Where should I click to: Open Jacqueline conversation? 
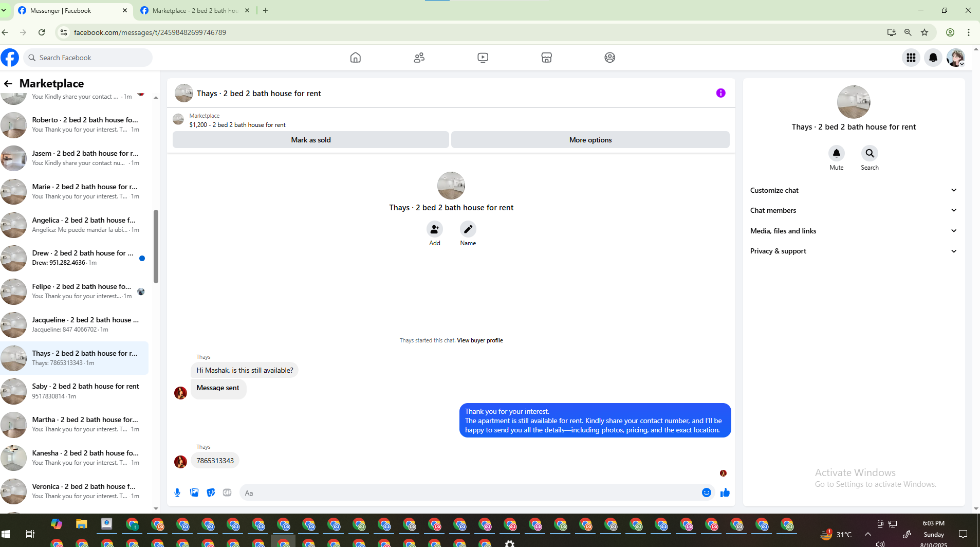(75, 324)
